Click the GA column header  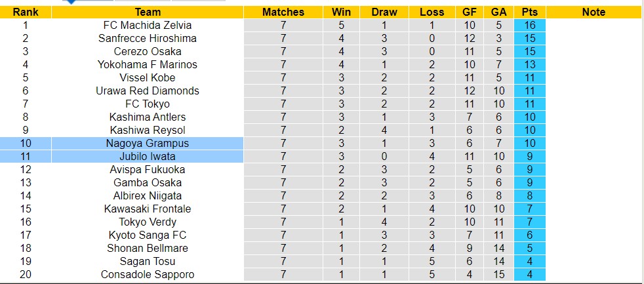tap(498, 12)
